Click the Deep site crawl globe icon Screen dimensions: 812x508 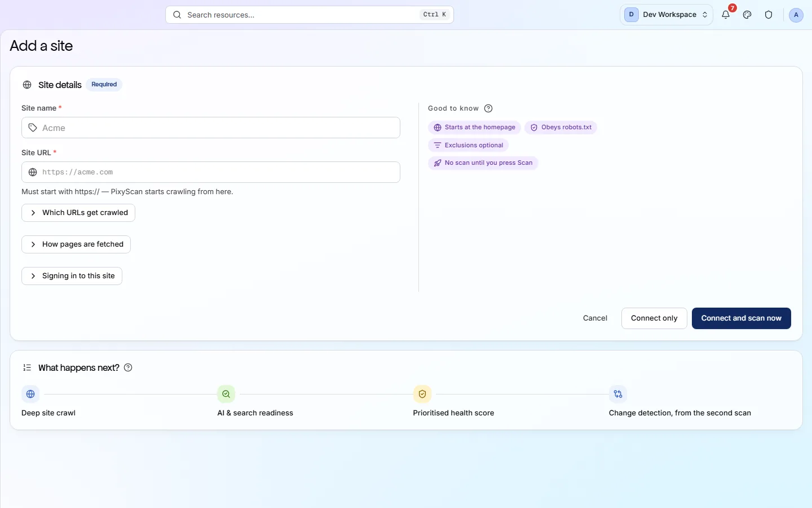pos(30,394)
